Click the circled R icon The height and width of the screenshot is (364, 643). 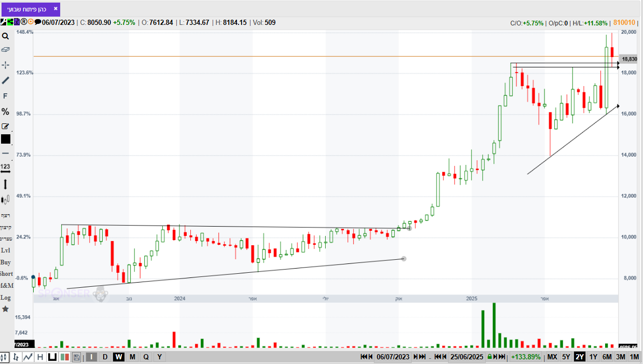coord(24,22)
